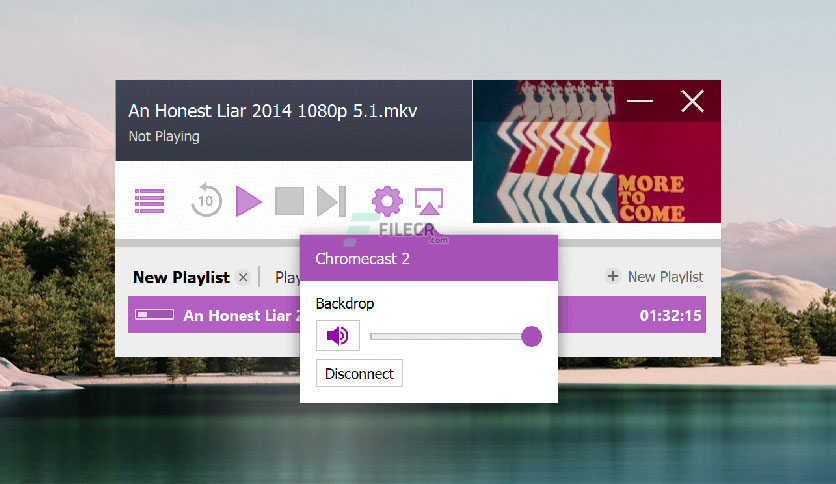Start playback with the purple Play button
Screen dimensions: 836x484
[x=248, y=201]
